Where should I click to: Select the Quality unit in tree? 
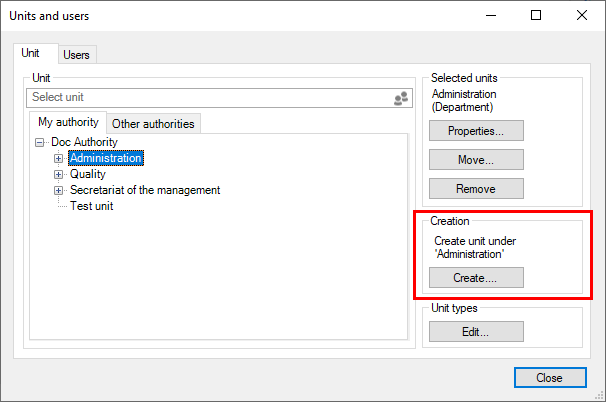coord(88,174)
